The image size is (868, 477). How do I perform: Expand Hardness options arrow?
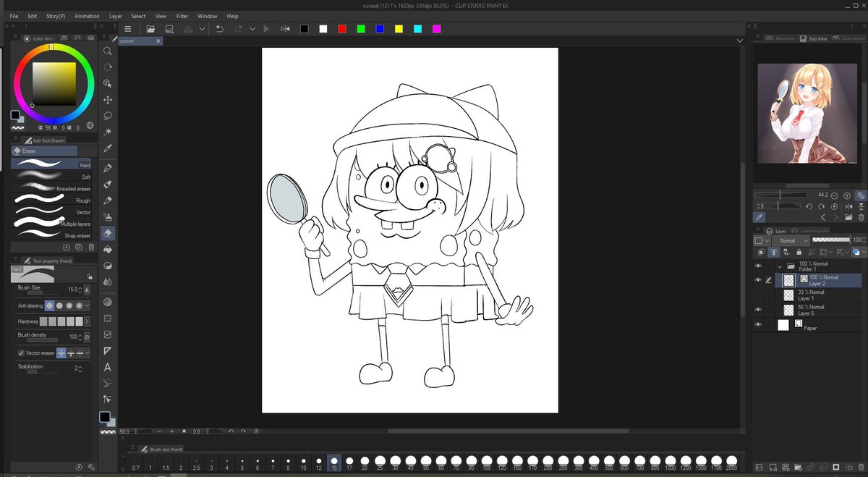coord(87,321)
